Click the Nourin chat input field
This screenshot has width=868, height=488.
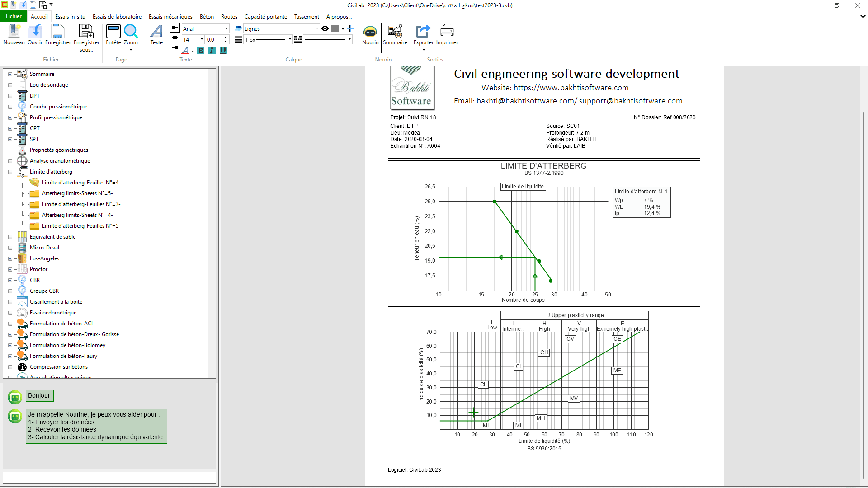pos(109,478)
